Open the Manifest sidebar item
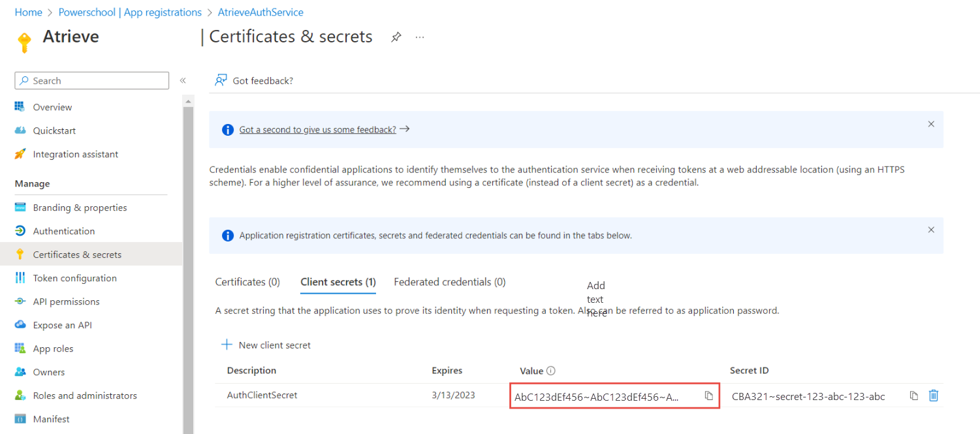 51,419
